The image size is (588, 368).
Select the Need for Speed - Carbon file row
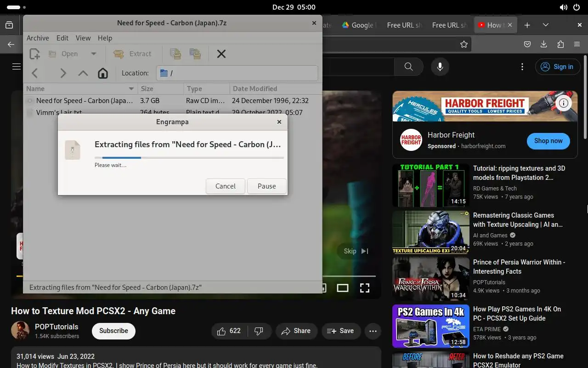point(173,101)
